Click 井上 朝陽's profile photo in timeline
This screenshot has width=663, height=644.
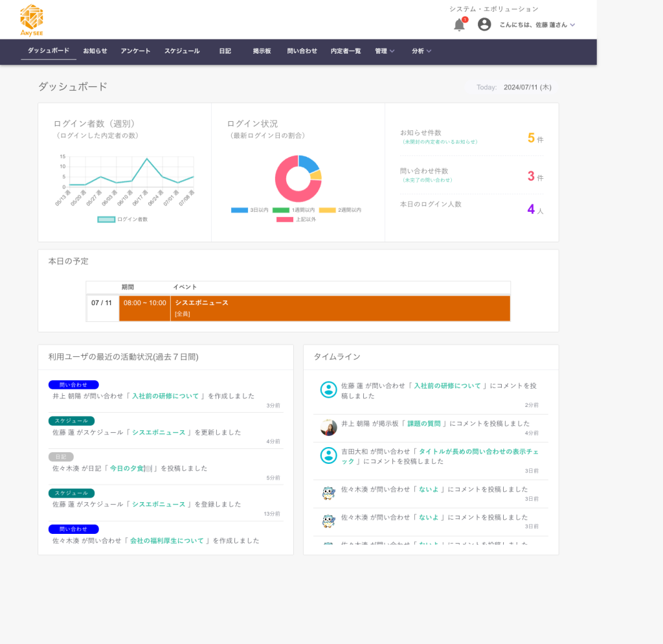pyautogui.click(x=329, y=428)
